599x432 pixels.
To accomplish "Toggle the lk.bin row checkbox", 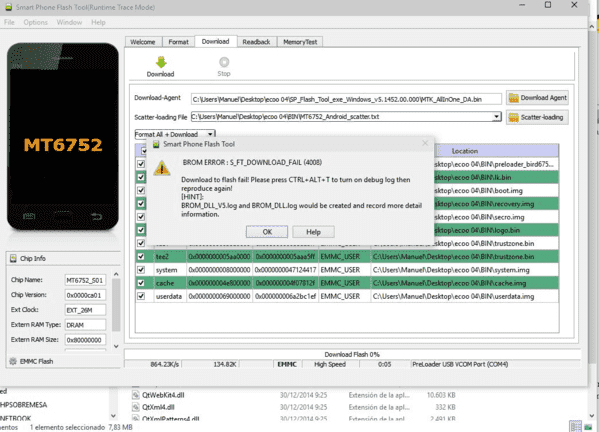I will pyautogui.click(x=141, y=177).
